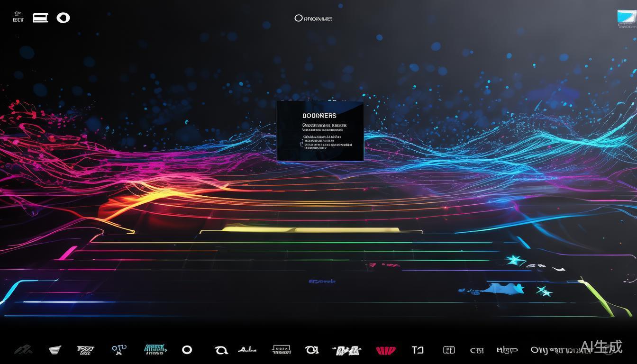Click the blue monitor icon at top right

coord(627,18)
